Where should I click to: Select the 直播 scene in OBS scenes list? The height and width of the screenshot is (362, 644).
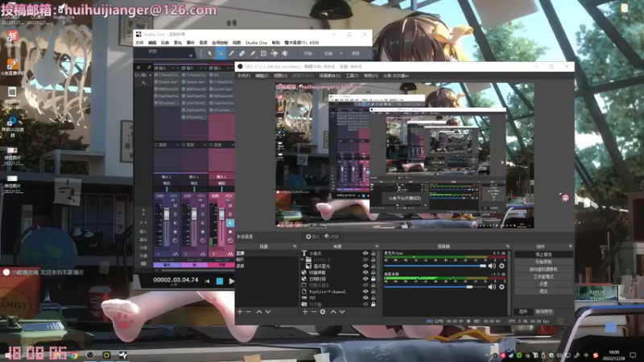[x=267, y=253]
